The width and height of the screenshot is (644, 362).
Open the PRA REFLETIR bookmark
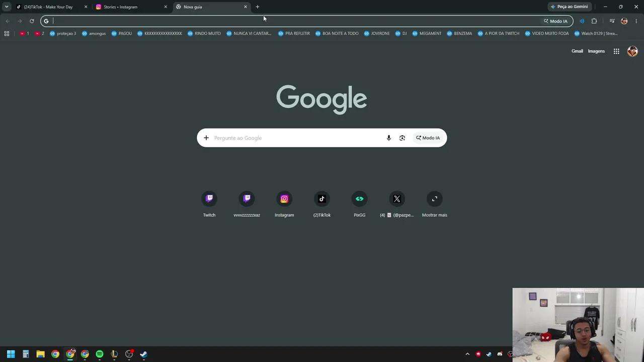coord(294,34)
